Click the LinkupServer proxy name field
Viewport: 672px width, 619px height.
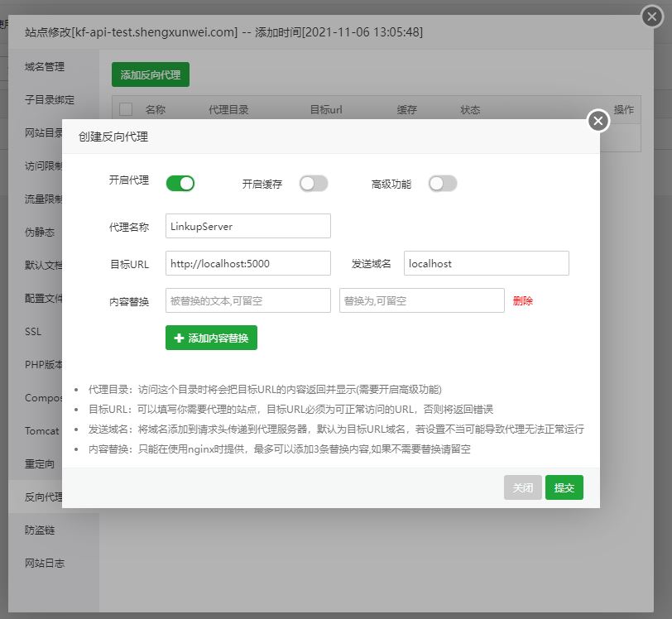coord(247,225)
